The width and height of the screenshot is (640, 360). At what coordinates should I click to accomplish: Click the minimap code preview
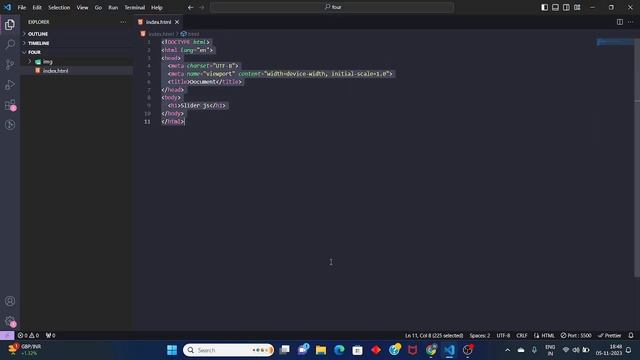tap(616, 42)
